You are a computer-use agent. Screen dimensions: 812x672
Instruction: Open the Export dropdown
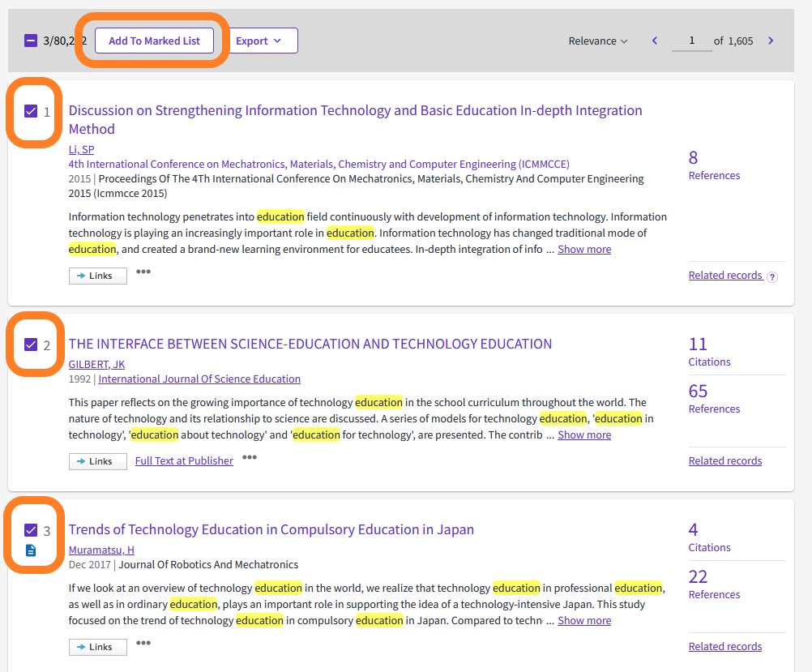point(262,41)
